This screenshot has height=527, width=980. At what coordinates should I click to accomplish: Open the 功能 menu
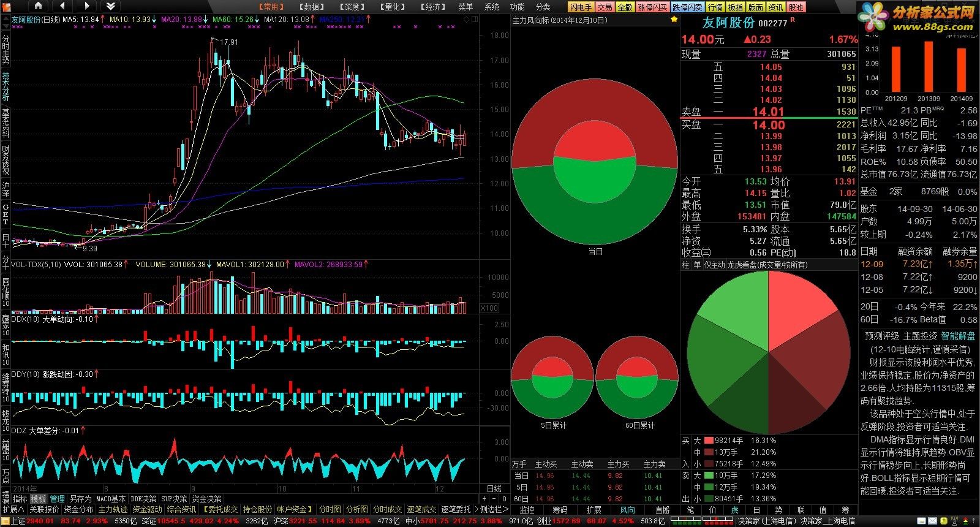point(517,7)
